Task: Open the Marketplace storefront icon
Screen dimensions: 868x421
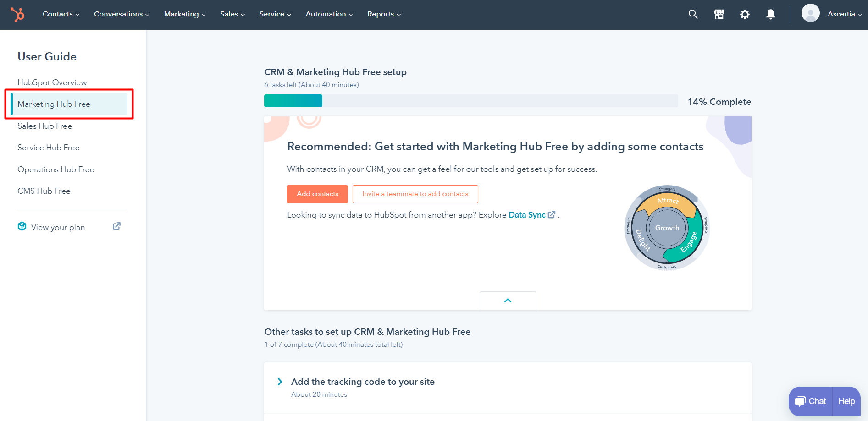Action: pyautogui.click(x=719, y=14)
